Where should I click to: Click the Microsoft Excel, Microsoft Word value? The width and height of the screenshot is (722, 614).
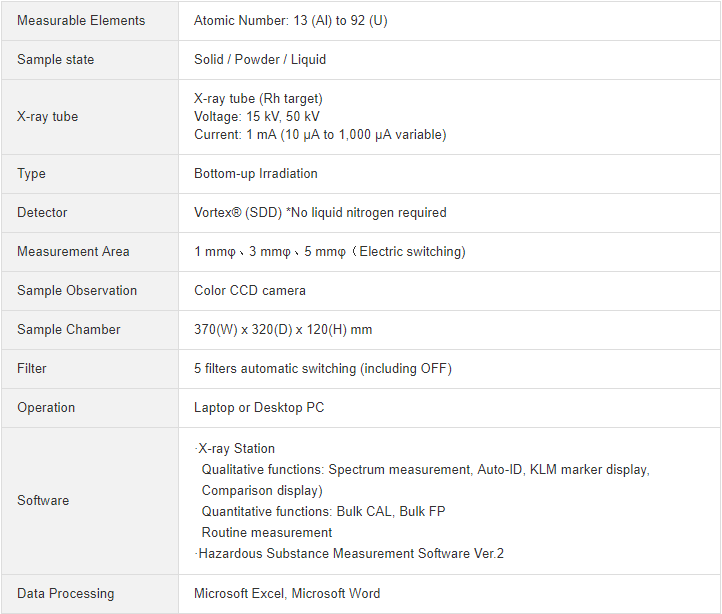coord(287,593)
